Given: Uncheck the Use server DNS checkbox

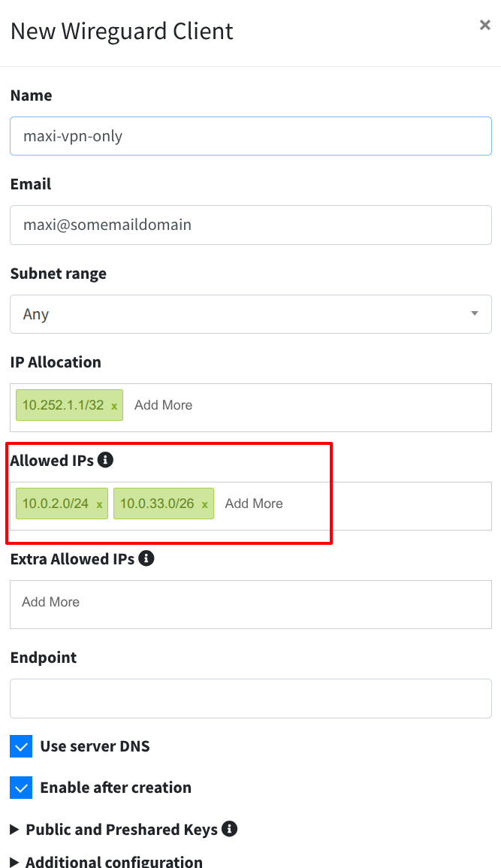Looking at the screenshot, I should (22, 746).
